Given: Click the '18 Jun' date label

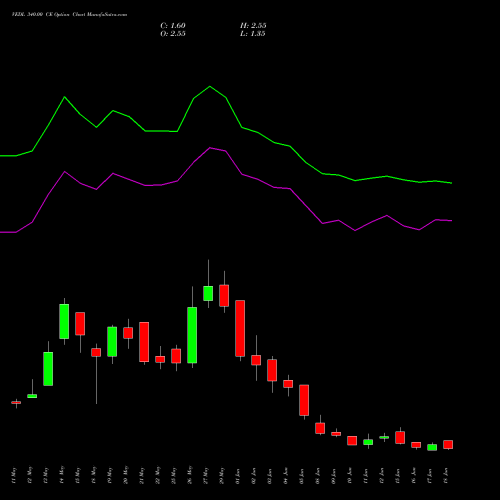Looking at the screenshot, I should point(446,476).
